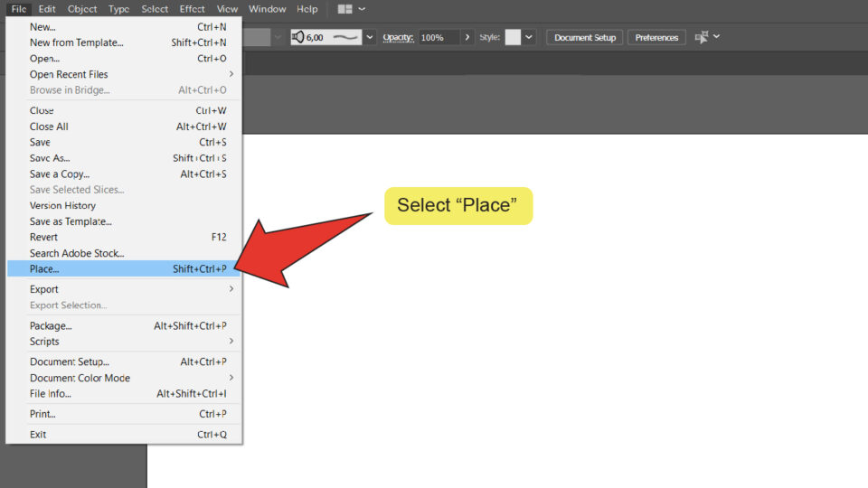Choose Save As... menu item
The height and width of the screenshot is (488, 868).
point(125,158)
